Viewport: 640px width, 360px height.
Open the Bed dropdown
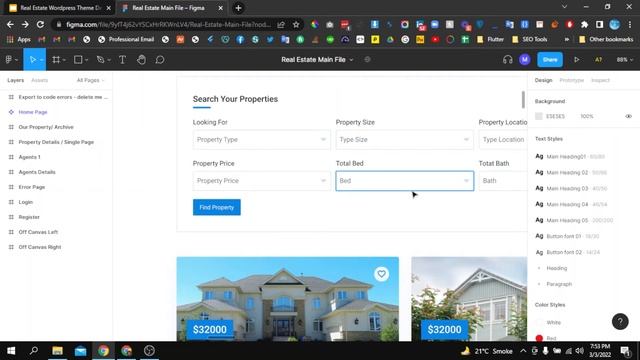pos(404,180)
